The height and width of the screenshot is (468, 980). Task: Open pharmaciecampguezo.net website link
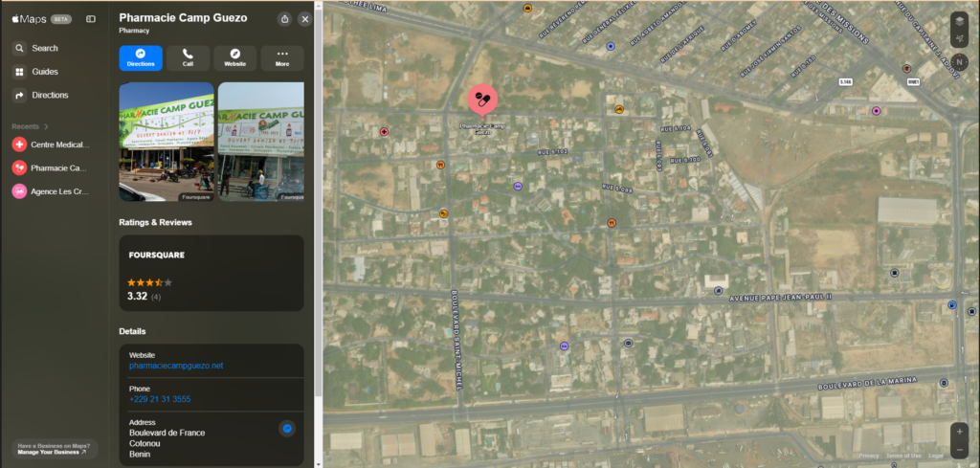click(175, 366)
